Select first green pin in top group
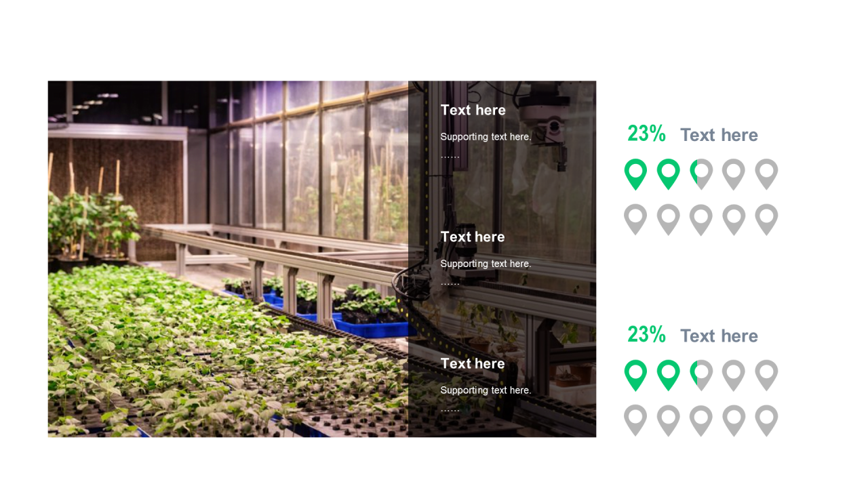The image size is (868, 488). point(635,174)
